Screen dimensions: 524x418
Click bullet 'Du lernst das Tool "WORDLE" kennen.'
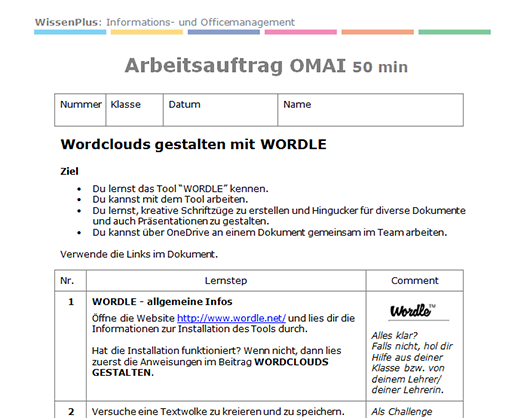180,188
